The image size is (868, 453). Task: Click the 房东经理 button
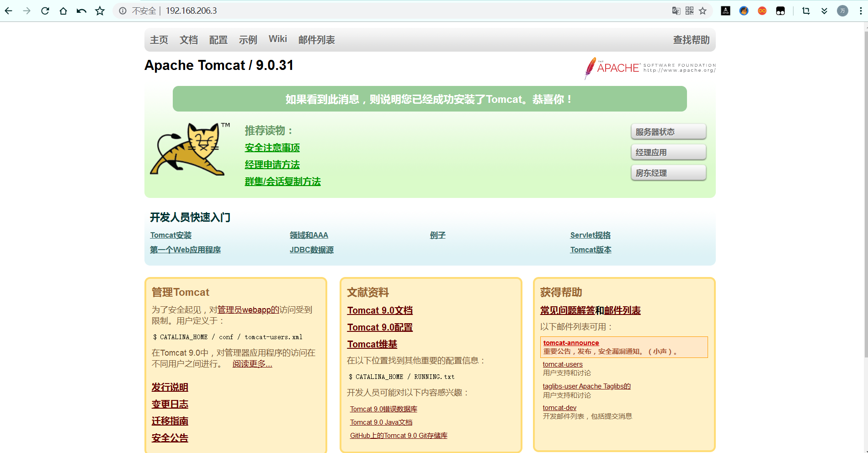click(668, 173)
